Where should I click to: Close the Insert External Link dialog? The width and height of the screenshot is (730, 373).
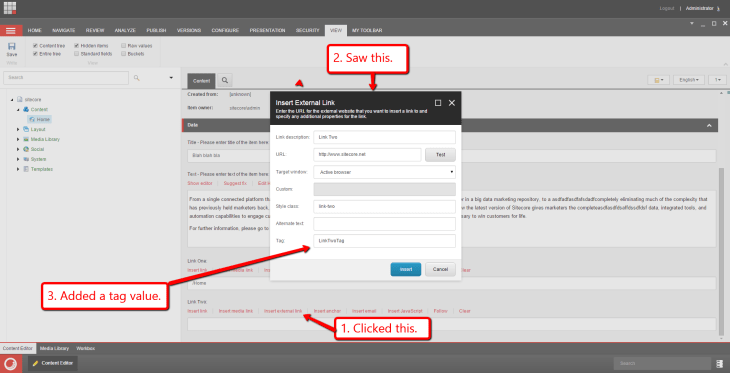pos(452,103)
